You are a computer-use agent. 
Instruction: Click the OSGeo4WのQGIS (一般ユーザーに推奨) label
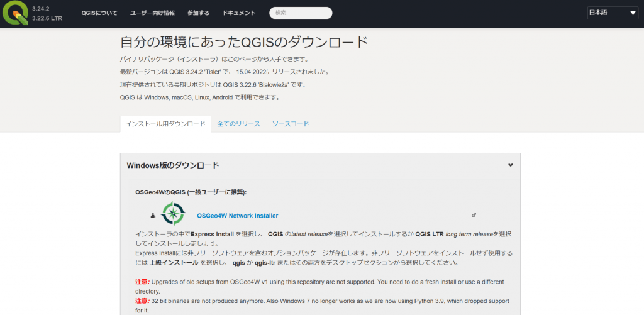(191, 192)
